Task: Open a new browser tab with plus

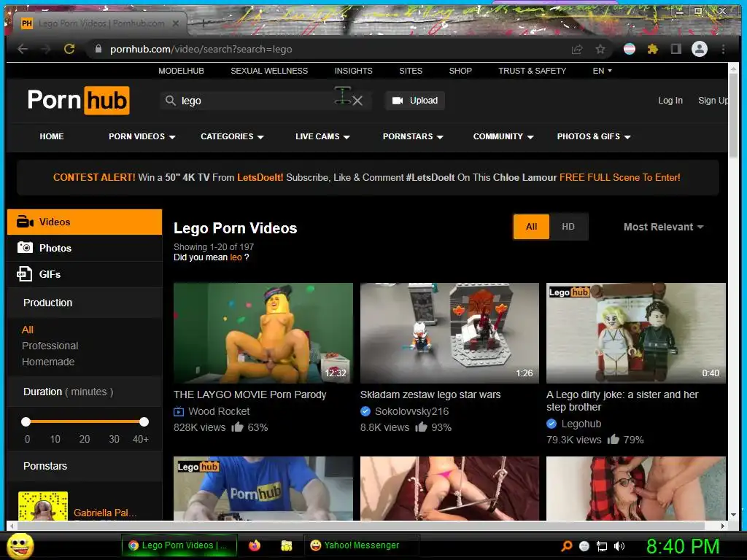Action: click(204, 23)
